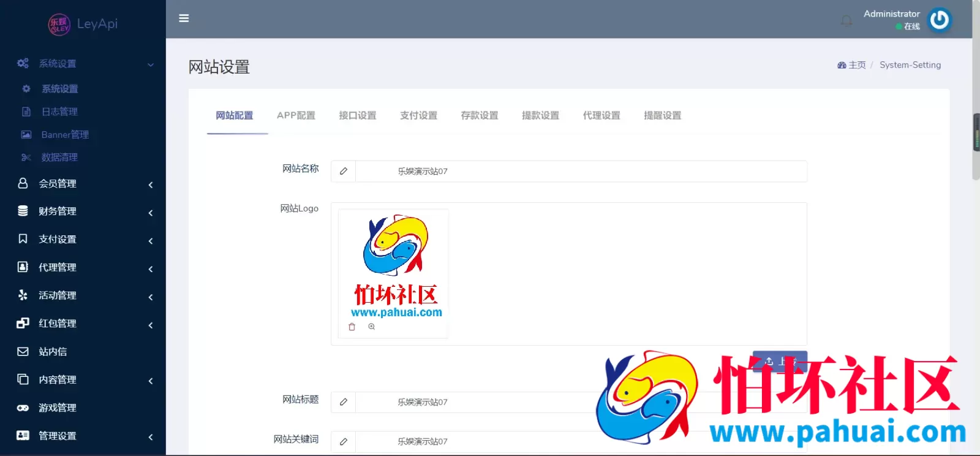Click the 活动管理 pinwheel icon
The width and height of the screenshot is (980, 456).
(23, 295)
